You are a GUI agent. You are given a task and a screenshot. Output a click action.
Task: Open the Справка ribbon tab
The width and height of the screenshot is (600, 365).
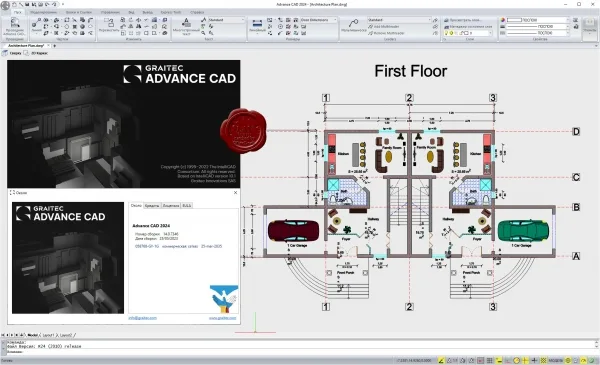197,12
